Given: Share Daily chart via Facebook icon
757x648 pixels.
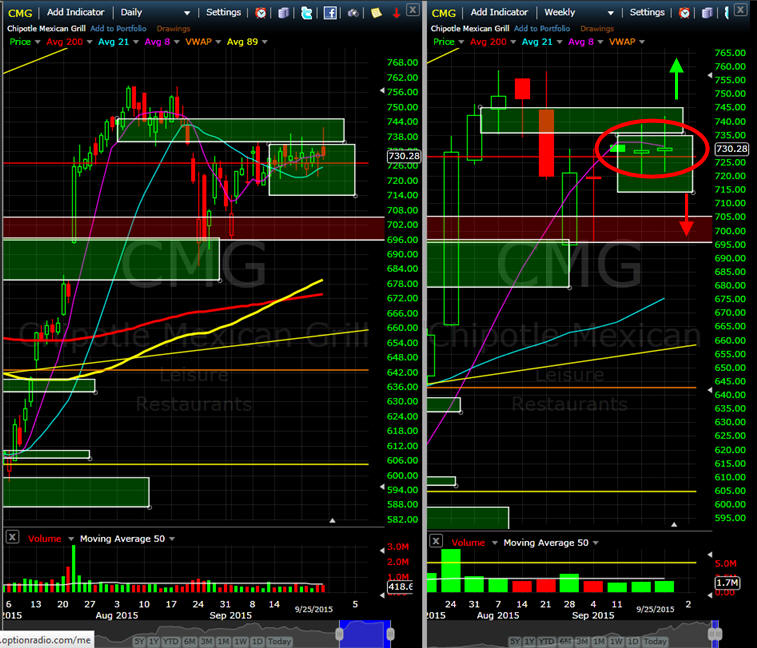Looking at the screenshot, I should pyautogui.click(x=330, y=13).
